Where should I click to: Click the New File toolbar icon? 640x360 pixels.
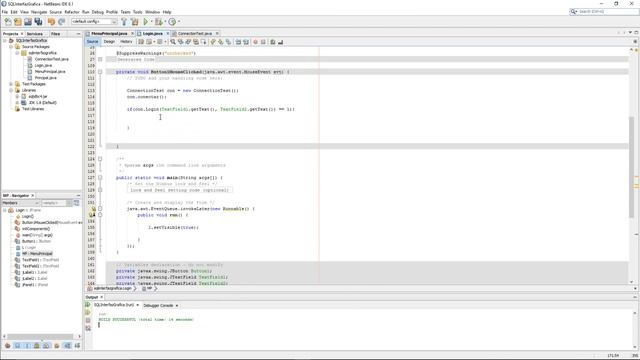[8, 22]
